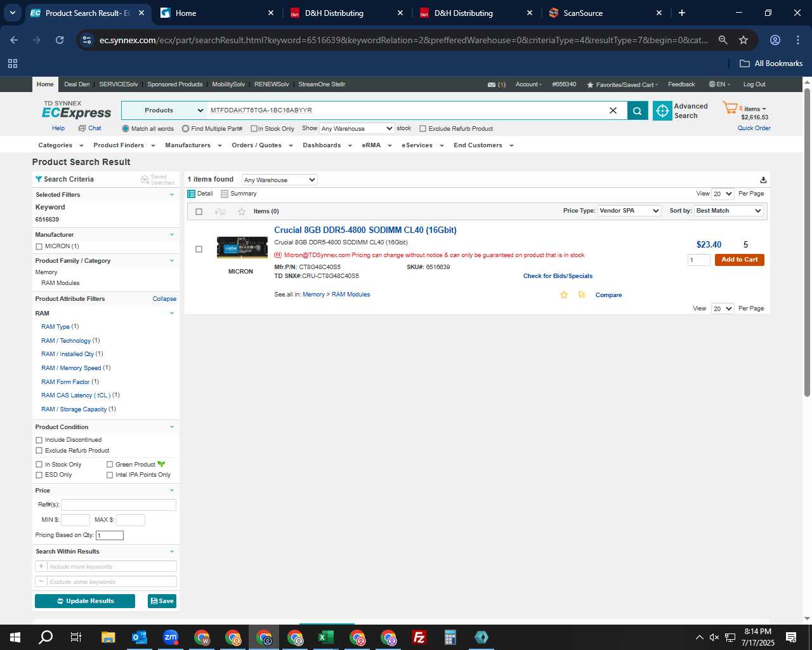Screen dimensions: 812x650
Task: Open File Explorer from the taskbar
Action: pos(108,637)
